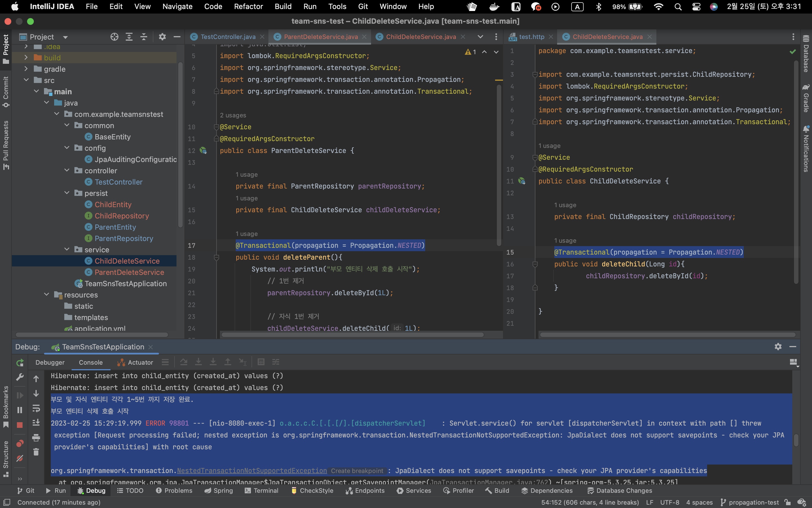812x508 pixels.
Task: Open the Problems tool window button
Action: [x=174, y=491]
